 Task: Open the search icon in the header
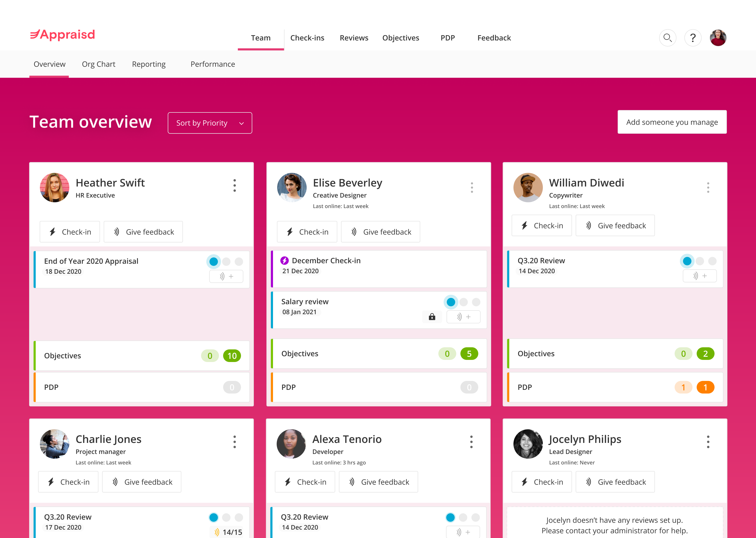click(668, 38)
